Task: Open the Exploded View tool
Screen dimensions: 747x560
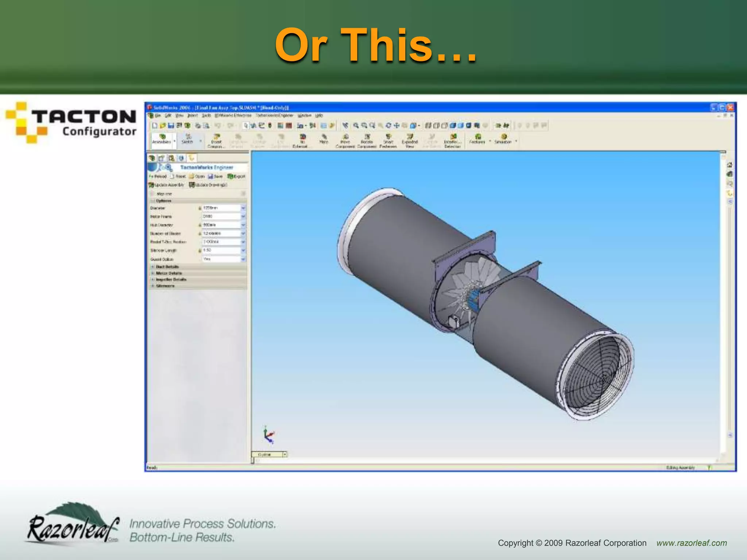Action: [x=410, y=137]
